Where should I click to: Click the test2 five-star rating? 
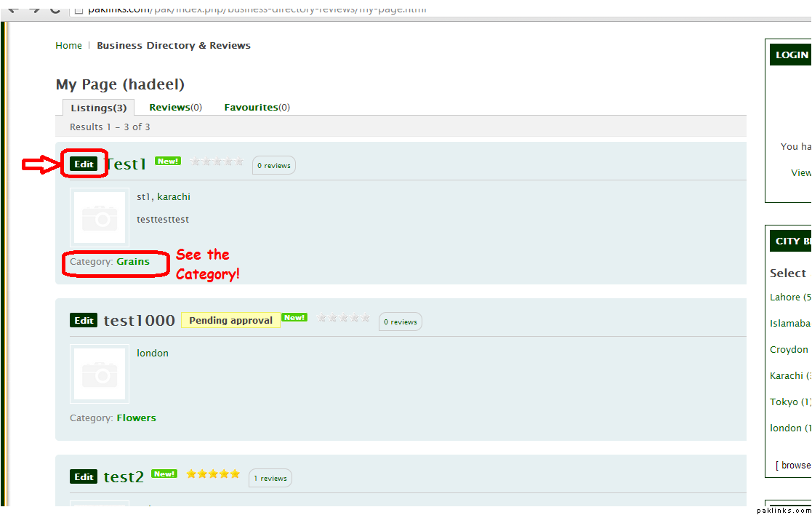coord(213,474)
